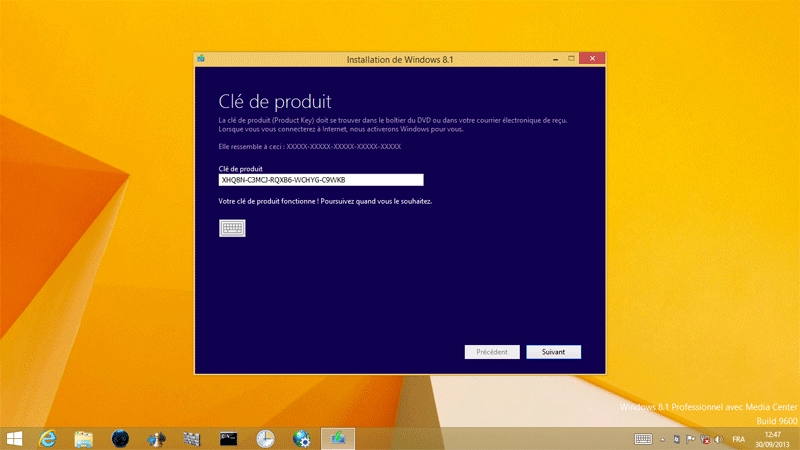Open the Windows Start button
The height and width of the screenshot is (450, 800).
[x=15, y=438]
